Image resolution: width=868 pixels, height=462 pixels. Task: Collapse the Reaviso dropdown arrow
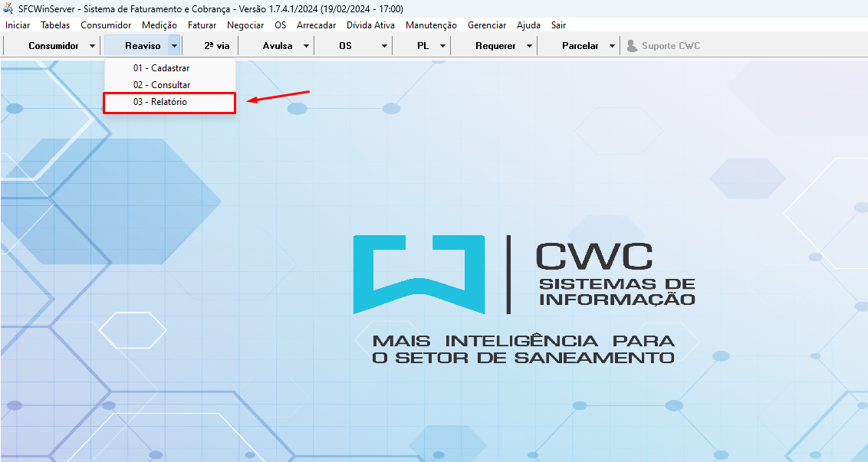174,46
